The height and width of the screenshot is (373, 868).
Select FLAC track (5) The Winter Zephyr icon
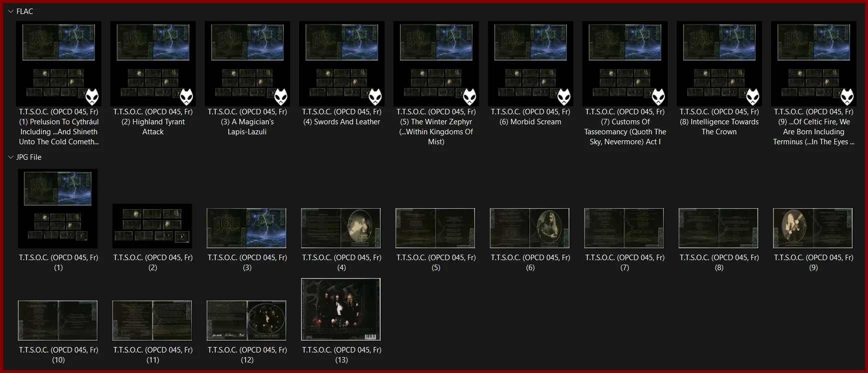436,63
